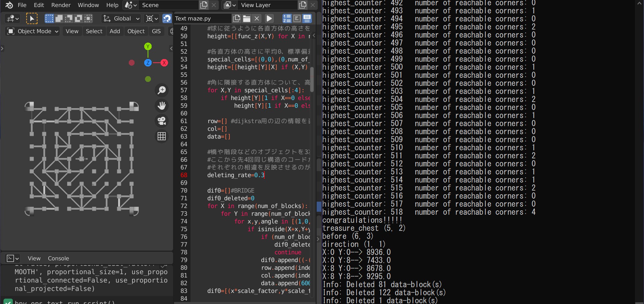
Task: Toggle the camera view
Action: (162, 121)
